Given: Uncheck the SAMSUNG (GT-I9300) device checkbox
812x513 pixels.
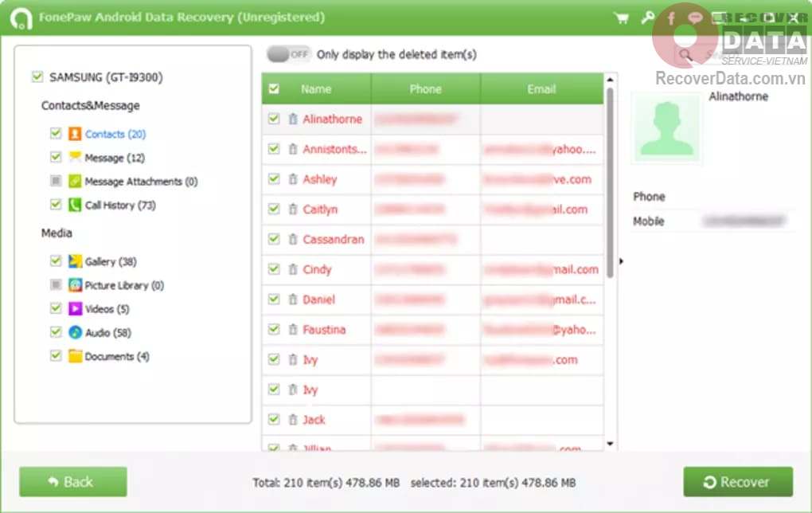Looking at the screenshot, I should [x=37, y=76].
